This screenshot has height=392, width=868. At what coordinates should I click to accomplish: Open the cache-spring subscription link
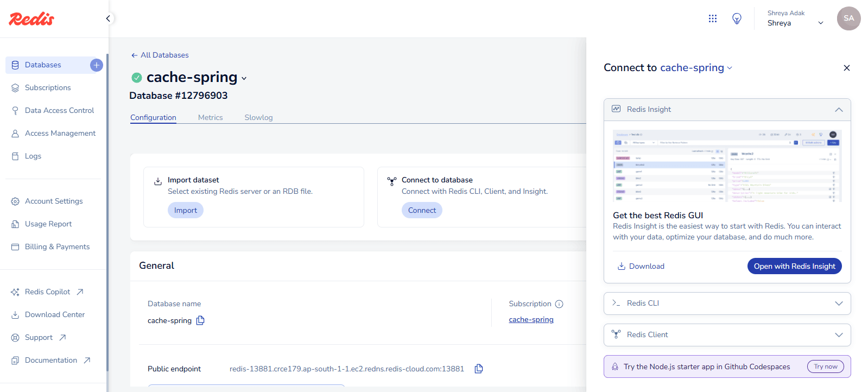click(x=531, y=320)
